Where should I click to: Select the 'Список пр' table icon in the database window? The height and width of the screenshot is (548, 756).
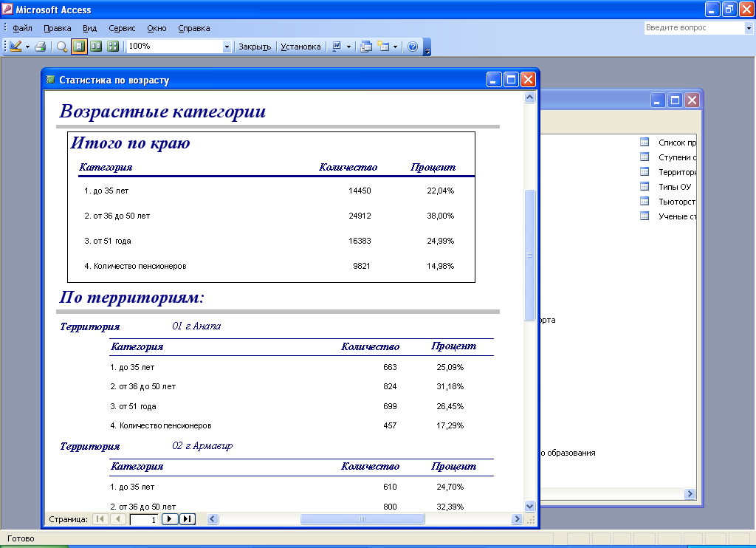click(x=645, y=143)
